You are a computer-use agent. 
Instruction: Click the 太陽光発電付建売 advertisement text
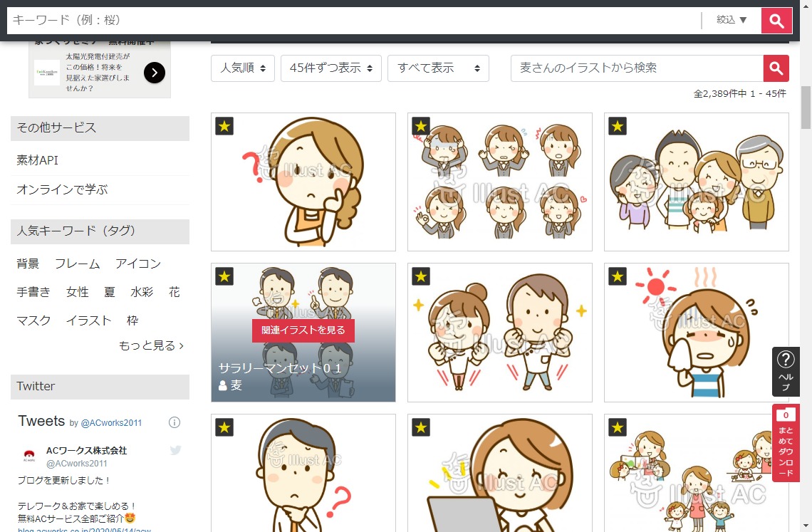coord(98,72)
